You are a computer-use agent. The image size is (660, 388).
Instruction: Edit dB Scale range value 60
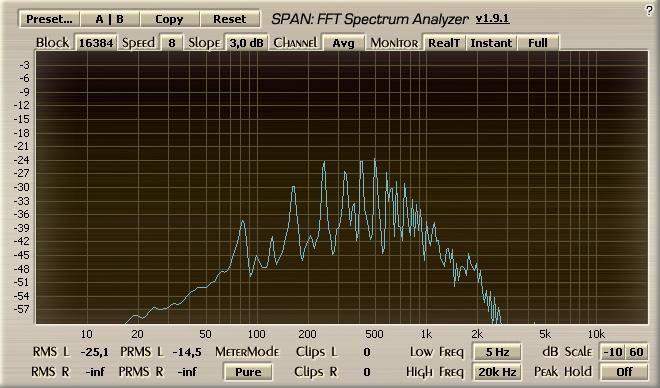pyautogui.click(x=636, y=352)
